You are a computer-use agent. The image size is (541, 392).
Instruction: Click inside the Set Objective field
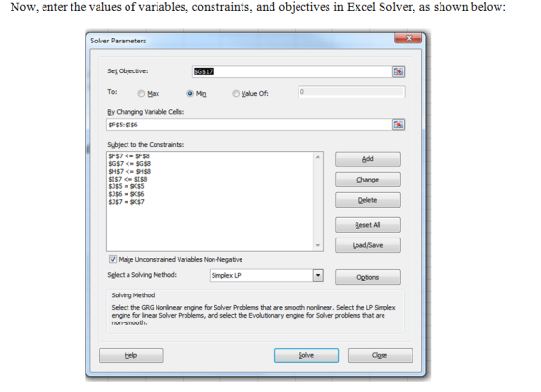292,71
